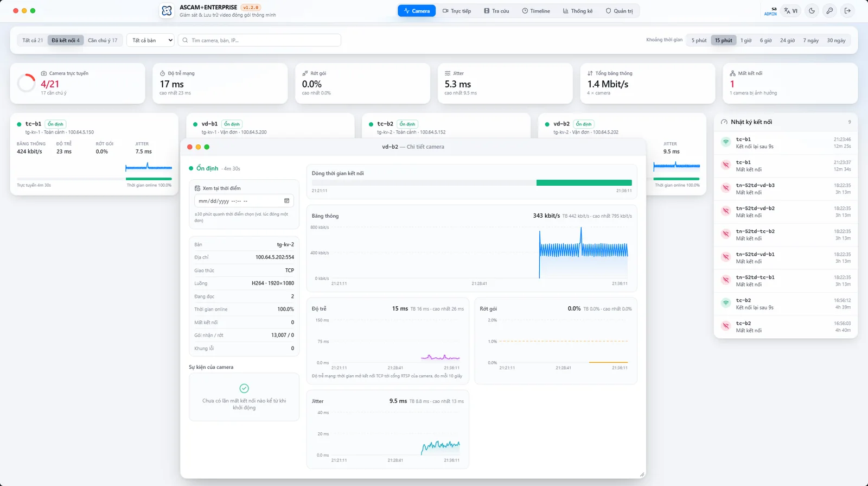Click search magnifier icon in camera search
The width and height of the screenshot is (868, 486).
(x=186, y=40)
